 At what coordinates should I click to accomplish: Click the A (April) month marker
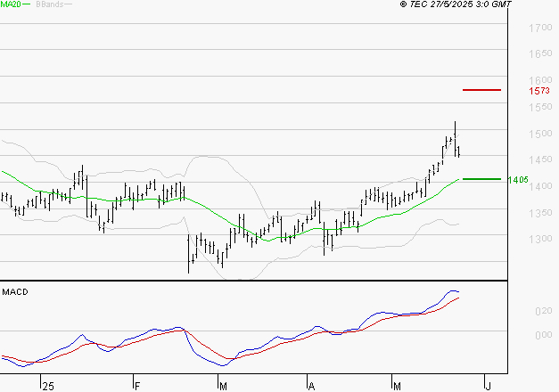(x=311, y=386)
